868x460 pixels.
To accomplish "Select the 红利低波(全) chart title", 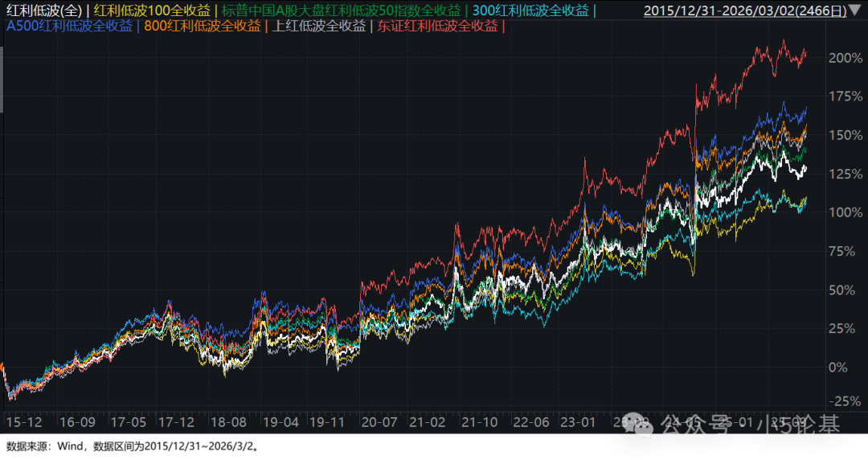I will coord(42,10).
